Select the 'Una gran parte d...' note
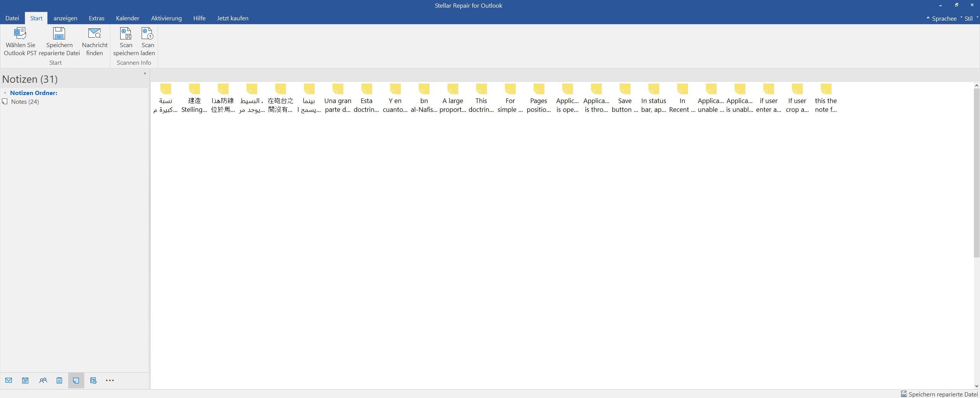Image resolution: width=980 pixels, height=398 pixels. click(338, 98)
